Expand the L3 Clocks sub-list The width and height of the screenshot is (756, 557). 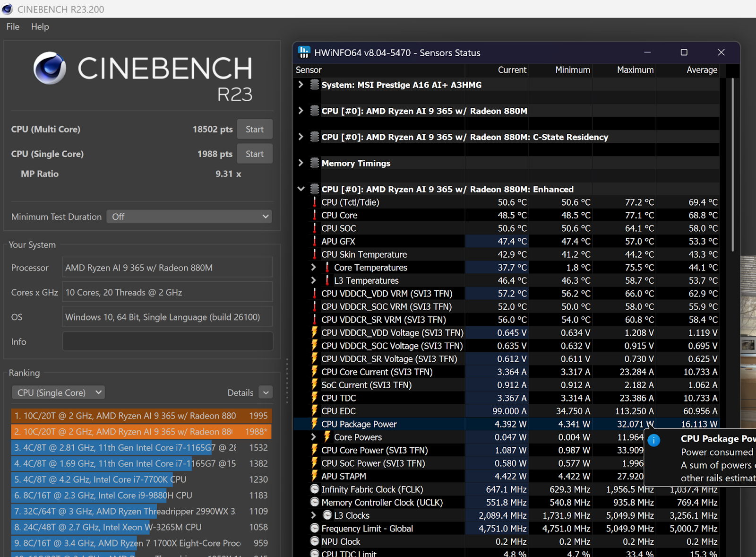tap(313, 515)
